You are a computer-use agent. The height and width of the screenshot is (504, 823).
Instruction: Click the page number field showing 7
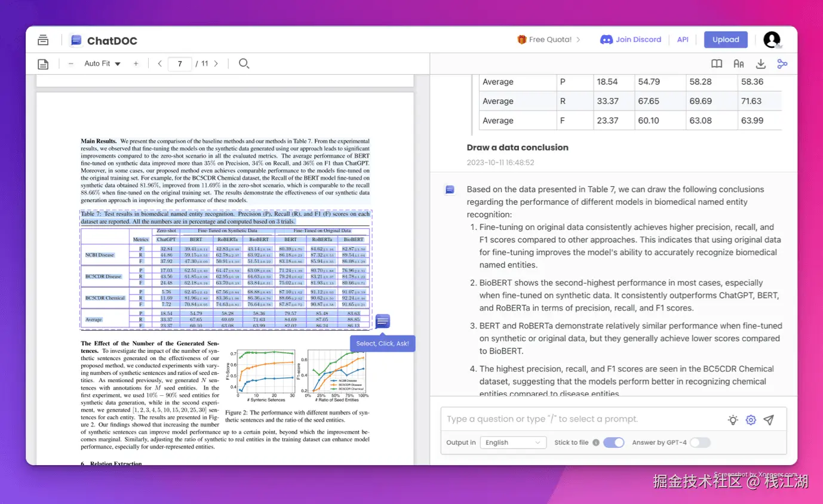[180, 63]
